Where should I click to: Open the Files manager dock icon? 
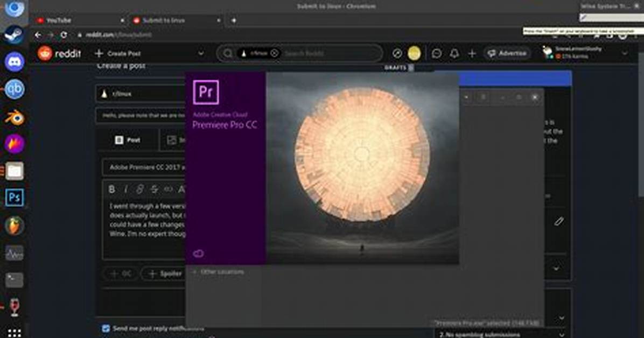tap(14, 171)
